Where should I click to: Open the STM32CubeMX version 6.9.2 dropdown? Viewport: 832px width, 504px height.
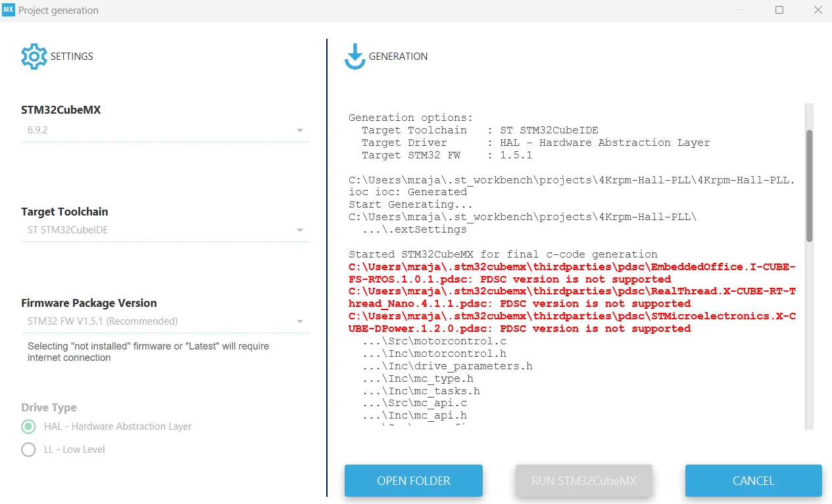click(165, 130)
